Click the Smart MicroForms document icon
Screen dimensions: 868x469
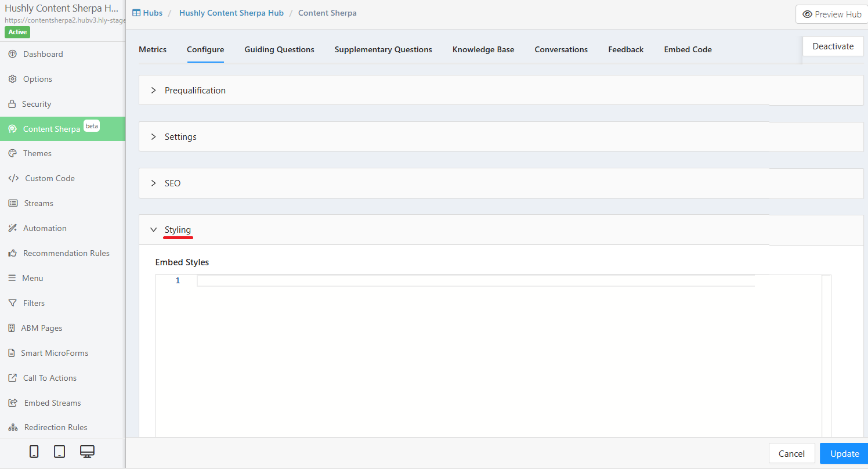[11, 353]
